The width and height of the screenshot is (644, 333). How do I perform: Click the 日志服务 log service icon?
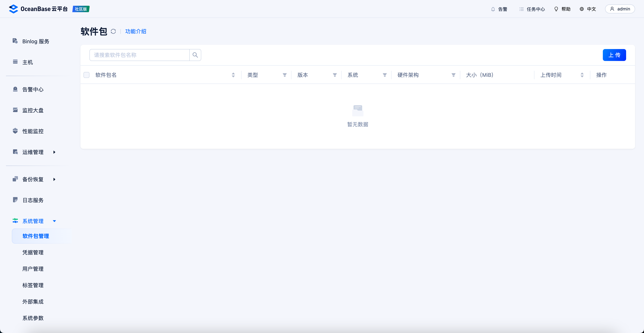(x=15, y=200)
